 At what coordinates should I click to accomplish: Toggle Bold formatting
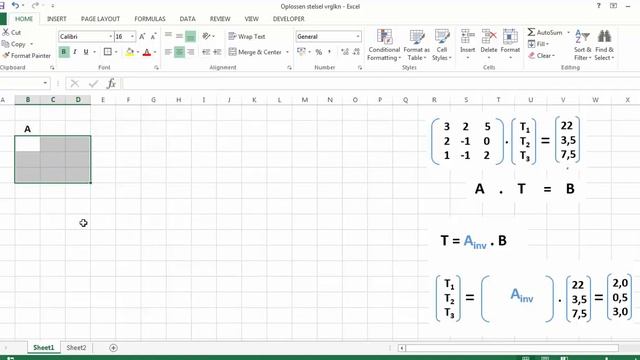[x=64, y=52]
